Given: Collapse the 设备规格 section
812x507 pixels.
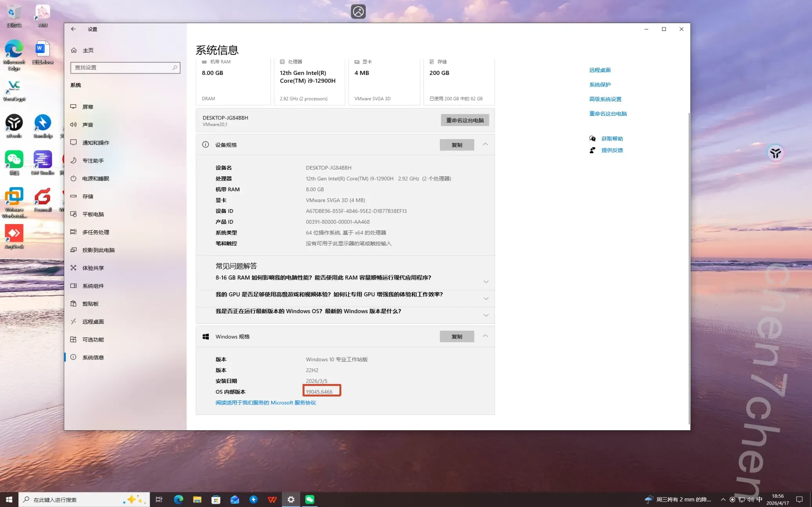Looking at the screenshot, I should click(485, 144).
